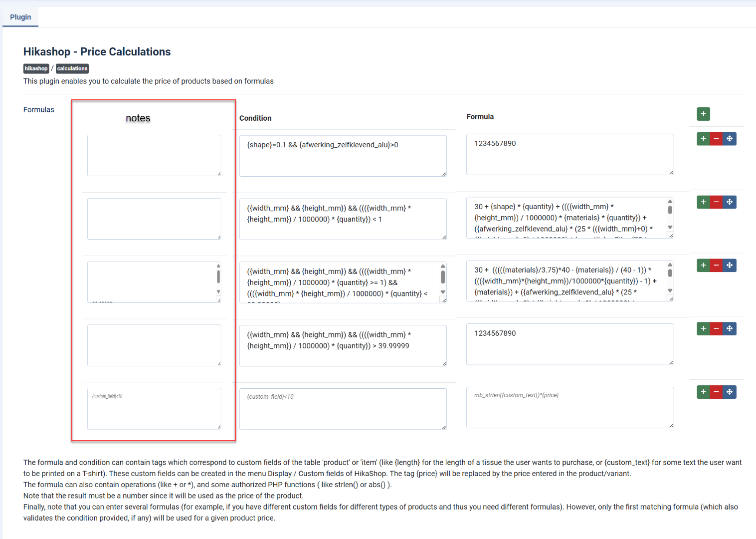Click the move icon for the '>= 1' condition row
This screenshot has width=756, height=539.
[x=730, y=266]
